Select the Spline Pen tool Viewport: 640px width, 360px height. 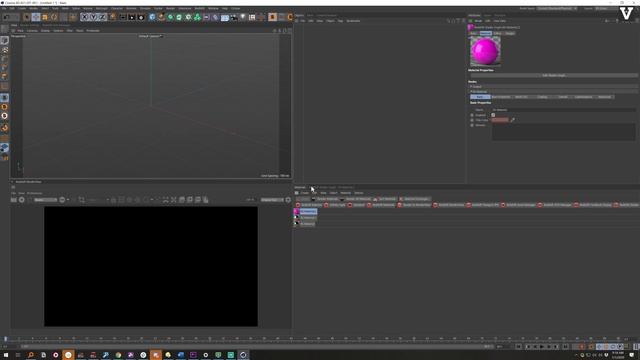pos(162,17)
